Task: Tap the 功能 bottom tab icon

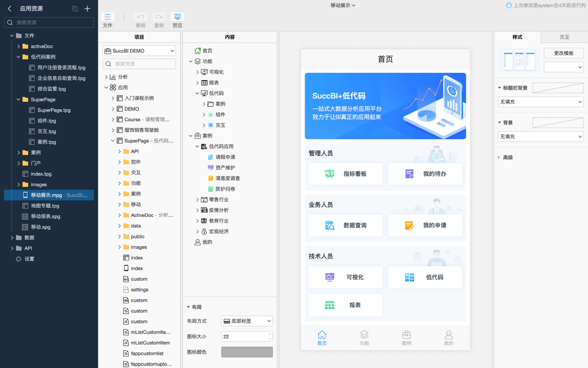Action: (x=364, y=335)
